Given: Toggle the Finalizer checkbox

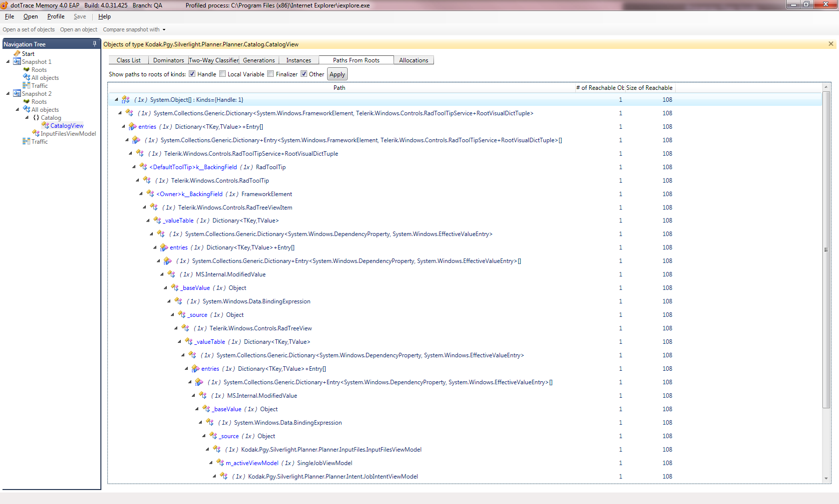Looking at the screenshot, I should (x=271, y=74).
